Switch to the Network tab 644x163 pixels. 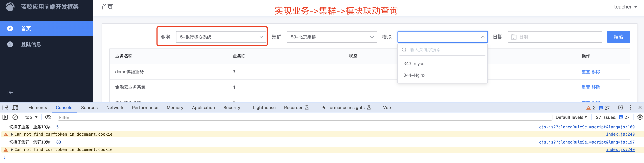pos(115,108)
